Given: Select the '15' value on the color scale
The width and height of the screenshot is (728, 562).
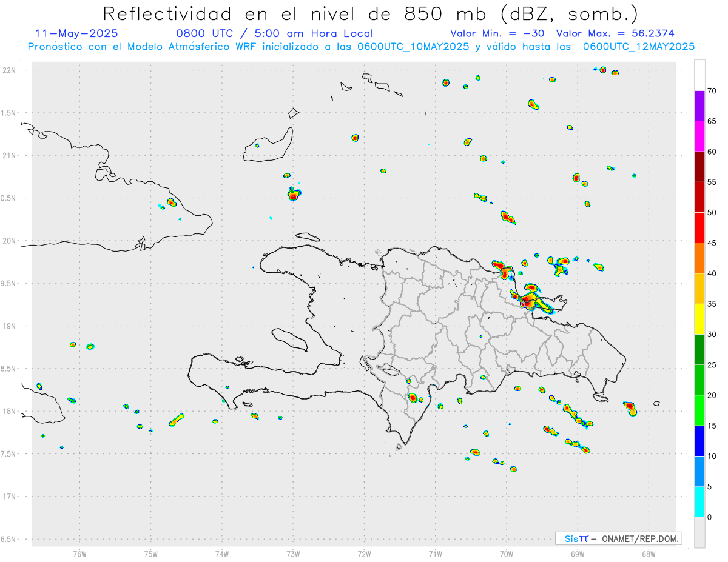Looking at the screenshot, I should (712, 426).
